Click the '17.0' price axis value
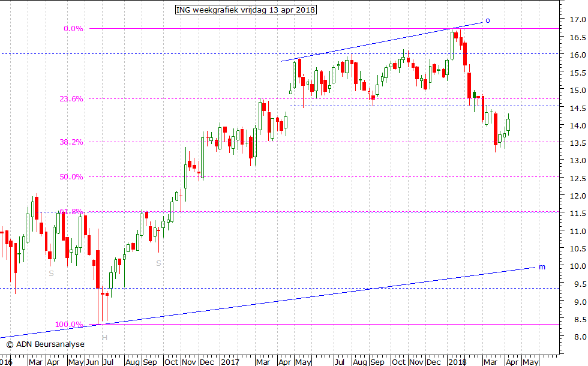Screen dimensions: 588x366 (578, 19)
